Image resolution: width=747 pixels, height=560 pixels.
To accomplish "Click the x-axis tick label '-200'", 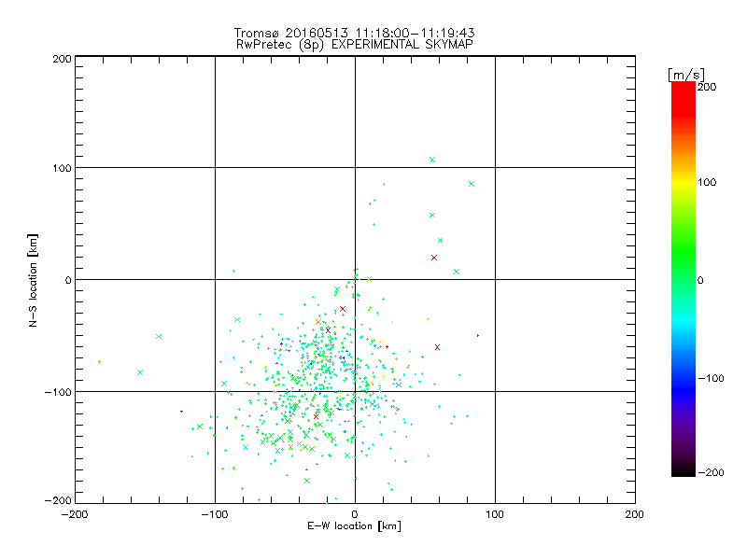I will (x=75, y=514).
